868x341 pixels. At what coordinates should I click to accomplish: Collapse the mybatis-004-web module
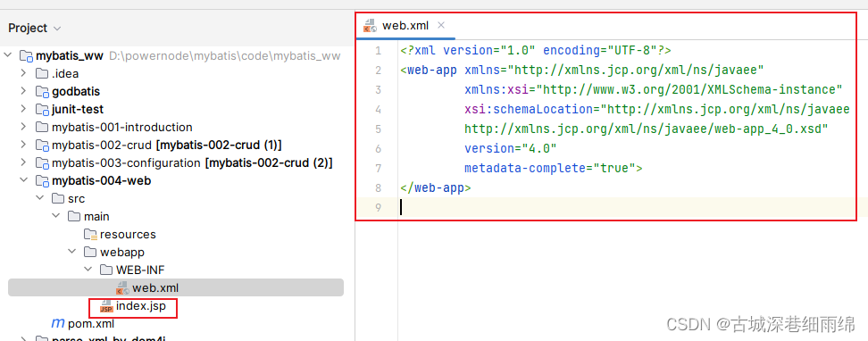[x=23, y=180]
